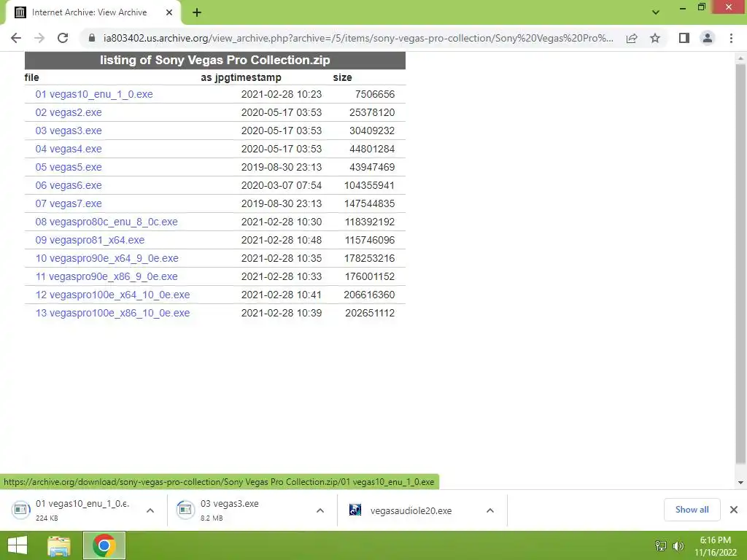747x560 pixels.
Task: Open a new browser tab
Action: 197,13
